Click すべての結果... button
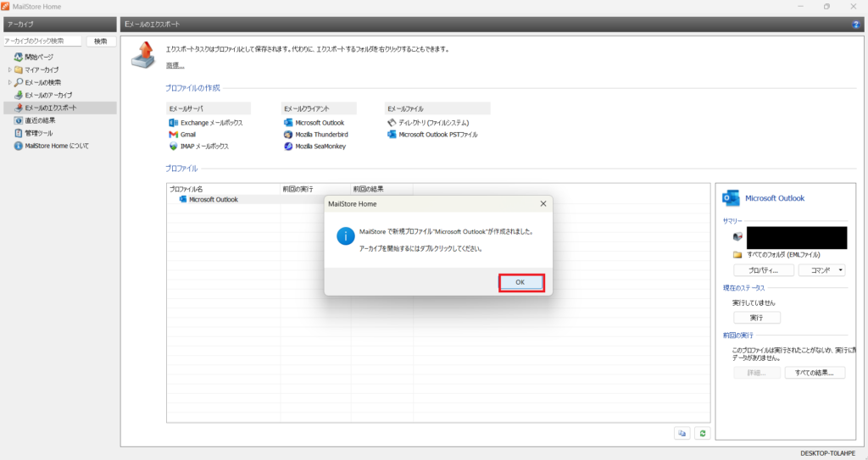This screenshot has width=868, height=460. point(815,373)
